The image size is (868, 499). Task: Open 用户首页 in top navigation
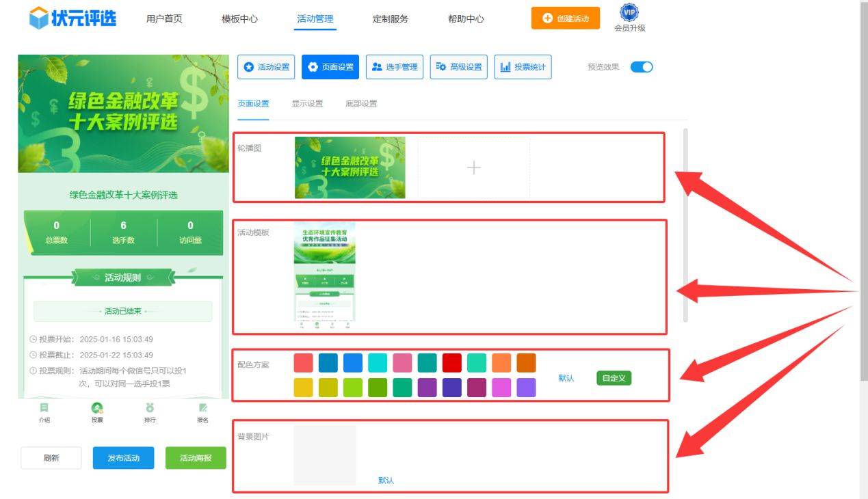point(164,19)
